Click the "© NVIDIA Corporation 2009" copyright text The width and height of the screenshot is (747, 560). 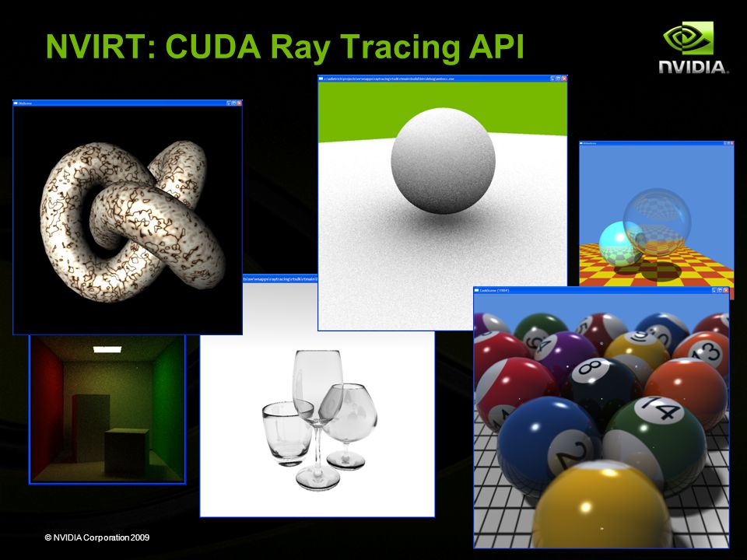pos(97,537)
